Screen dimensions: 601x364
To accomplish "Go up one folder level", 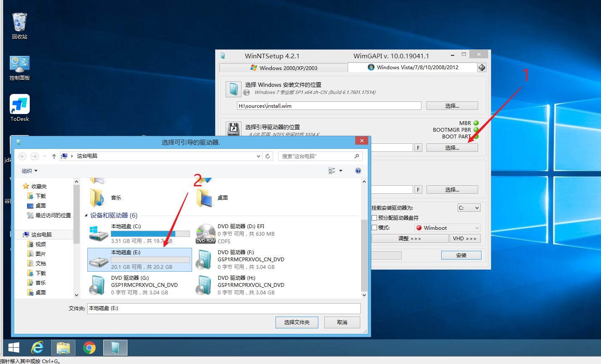I will click(54, 156).
